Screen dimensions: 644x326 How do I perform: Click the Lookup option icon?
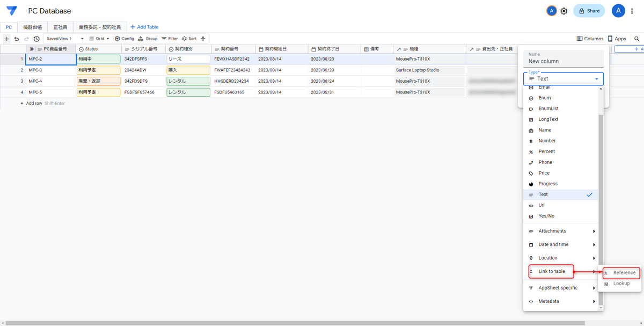606,284
